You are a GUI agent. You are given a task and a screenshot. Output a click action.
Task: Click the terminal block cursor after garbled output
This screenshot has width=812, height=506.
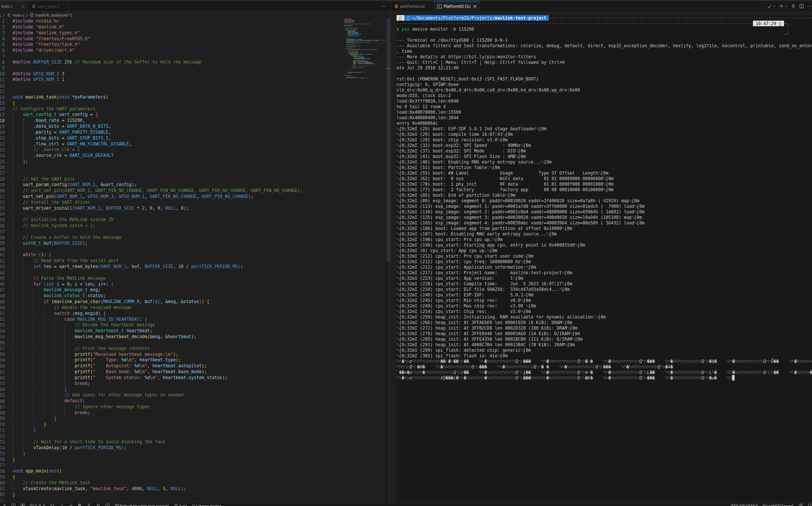pyautogui.click(x=733, y=378)
